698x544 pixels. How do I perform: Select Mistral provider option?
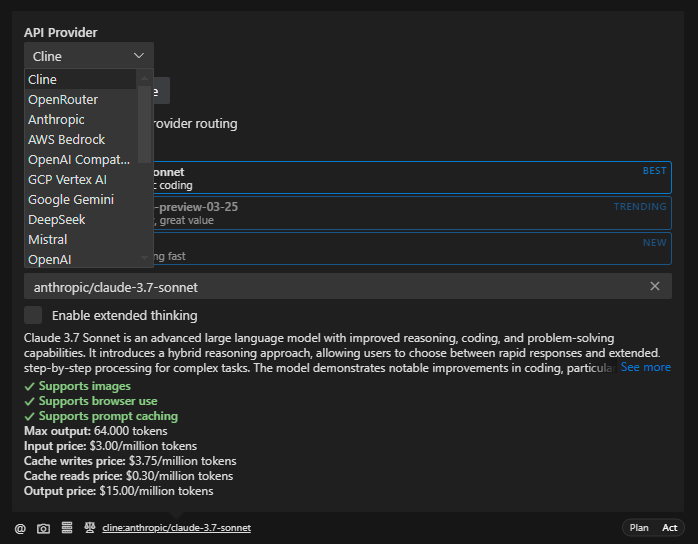click(81, 240)
